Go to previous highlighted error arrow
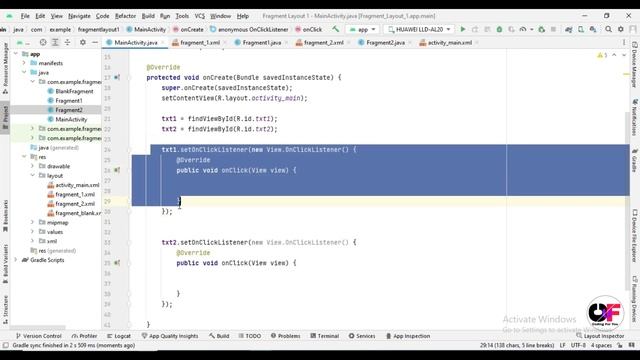Image resolution: width=640 pixels, height=360 pixels. click(x=614, y=55)
